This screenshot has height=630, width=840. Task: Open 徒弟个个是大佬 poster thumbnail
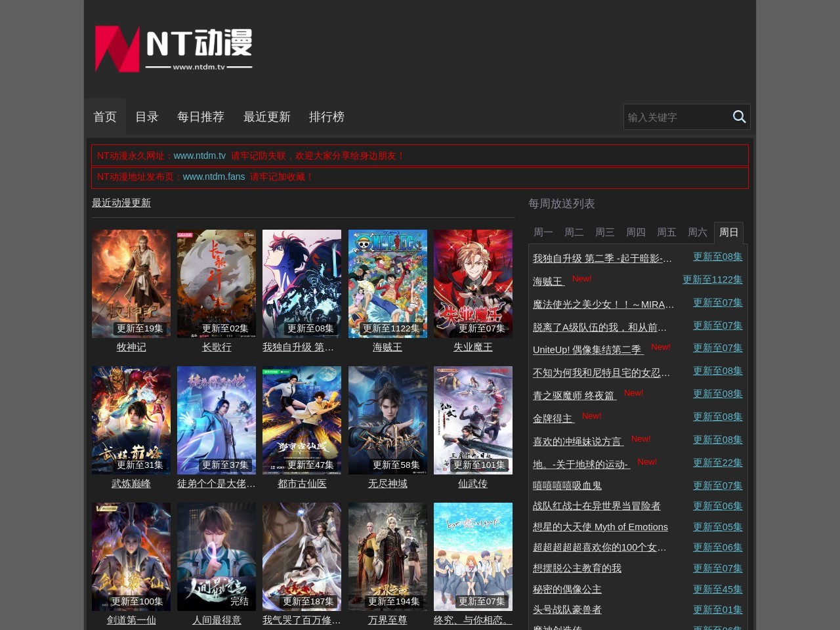(x=217, y=420)
